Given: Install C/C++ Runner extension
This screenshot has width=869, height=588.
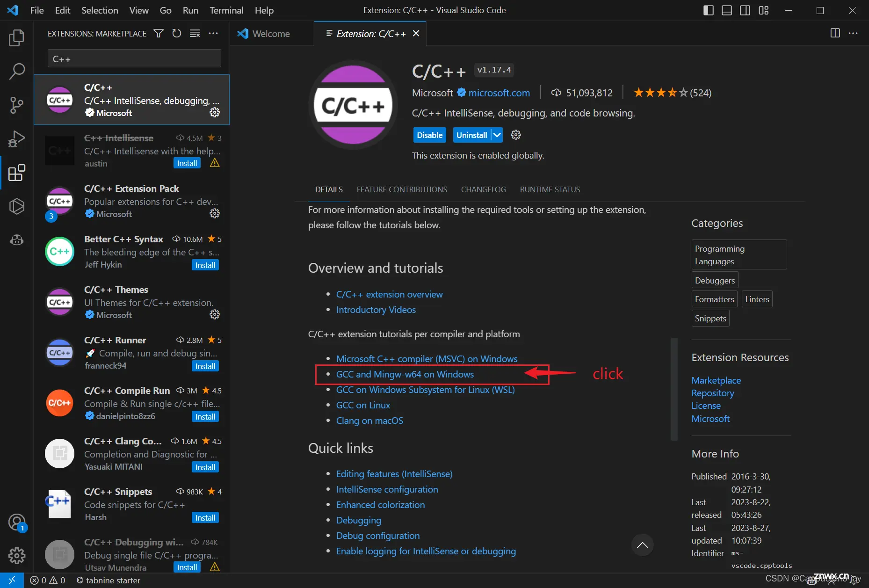Looking at the screenshot, I should click(205, 366).
